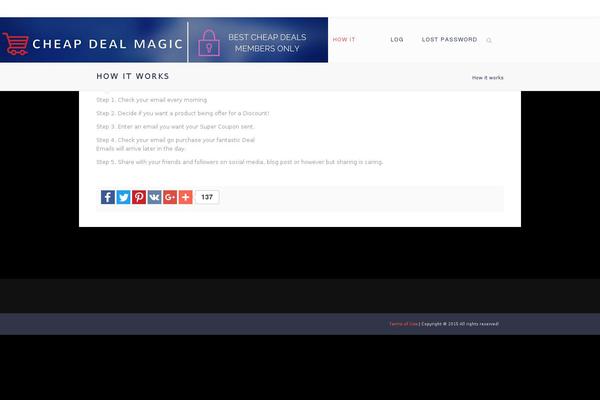Open the LOST PASSWORD menu item
600x400 pixels.
449,39
